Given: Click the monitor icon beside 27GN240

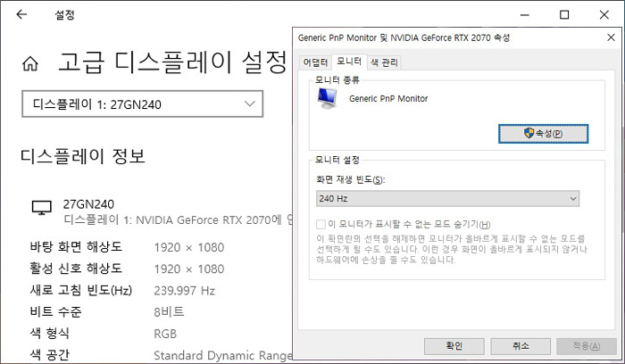Looking at the screenshot, I should (41, 208).
